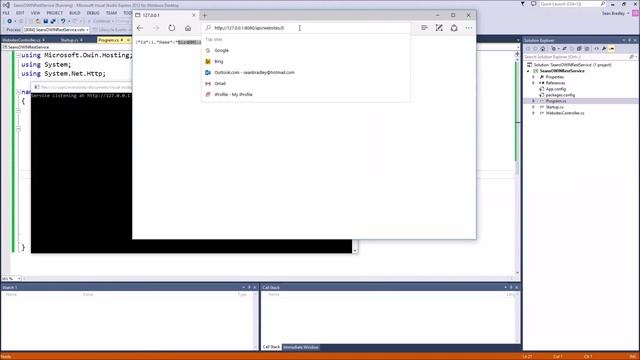
Task: Switch to the Immediate Window tab
Action: point(301,347)
